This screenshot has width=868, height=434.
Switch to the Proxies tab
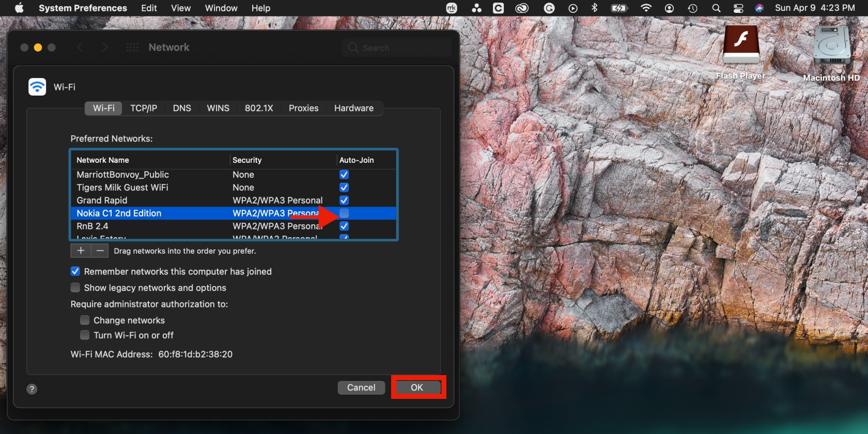click(304, 108)
